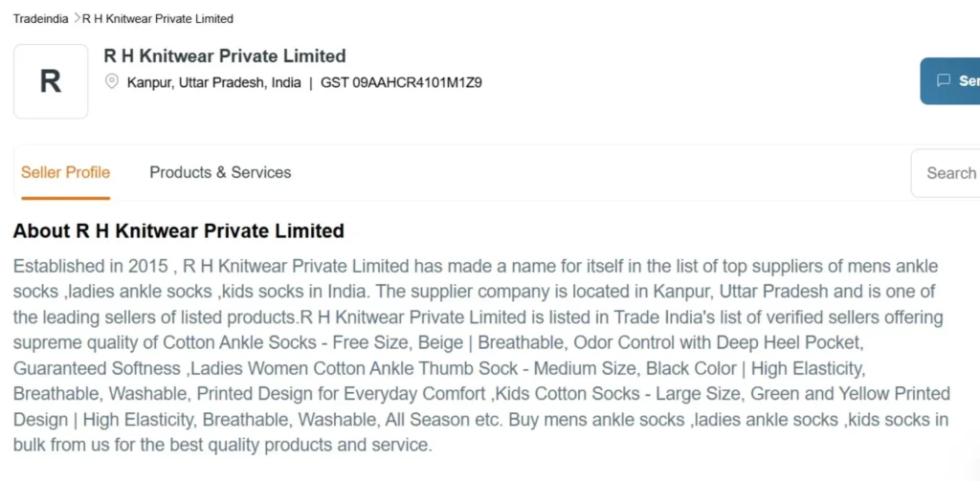The image size is (980, 481).
Task: Click the GST 09AAHCR4101M1Z9 number
Action: [x=401, y=82]
